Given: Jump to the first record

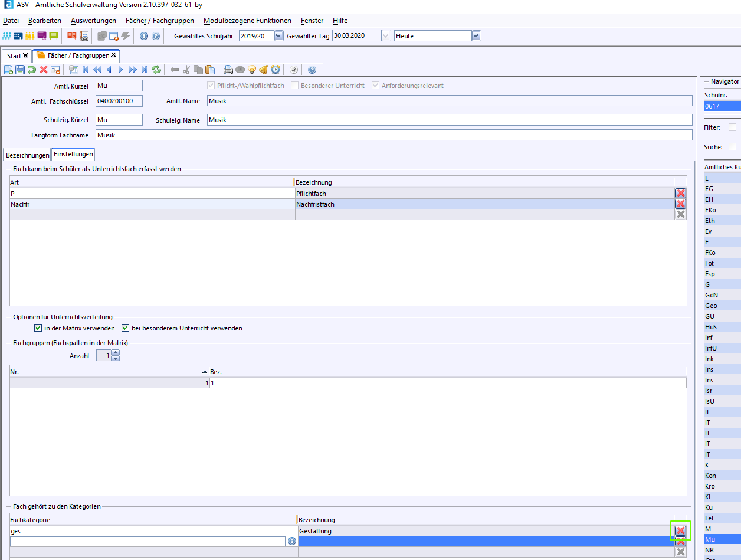Looking at the screenshot, I should [86, 70].
